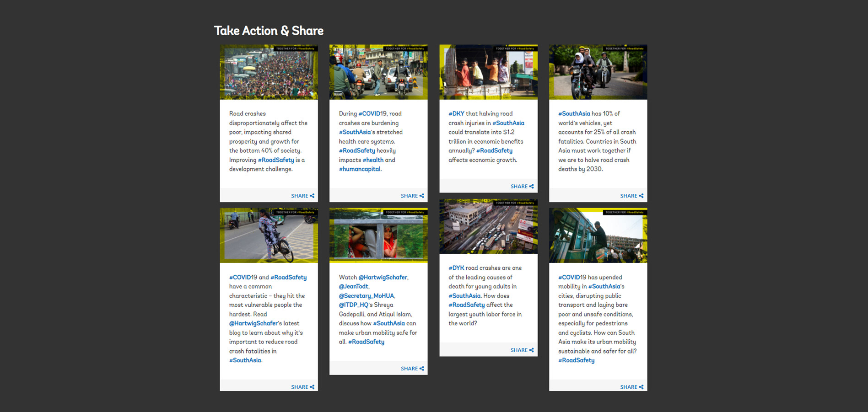Open the aerial traffic highway photo
Image resolution: width=868 pixels, height=412 pixels.
pos(488,226)
